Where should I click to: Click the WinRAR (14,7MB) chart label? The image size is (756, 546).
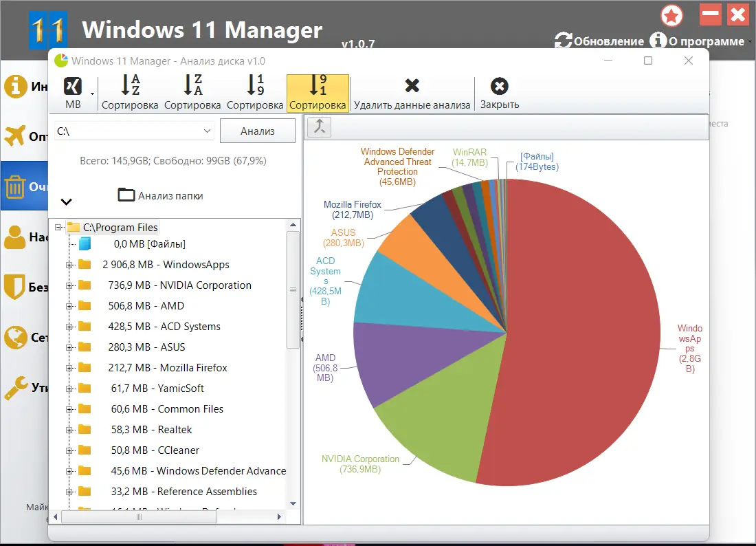[469, 157]
